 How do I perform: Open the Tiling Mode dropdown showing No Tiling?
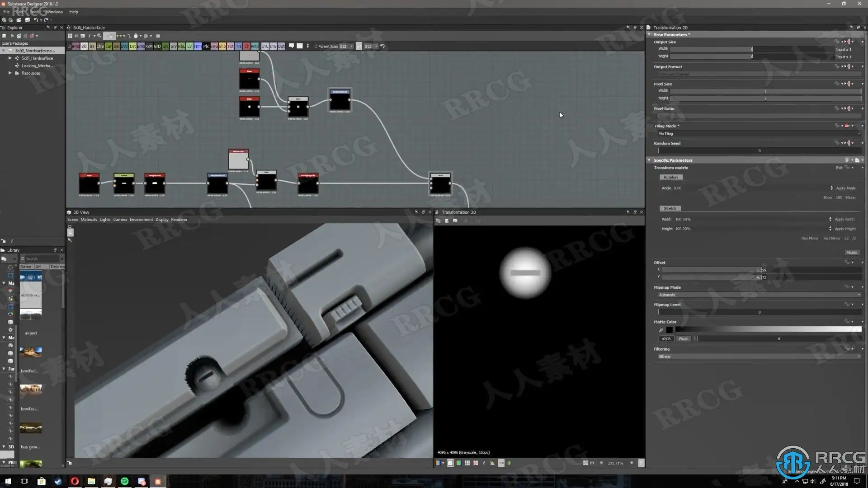click(x=759, y=133)
